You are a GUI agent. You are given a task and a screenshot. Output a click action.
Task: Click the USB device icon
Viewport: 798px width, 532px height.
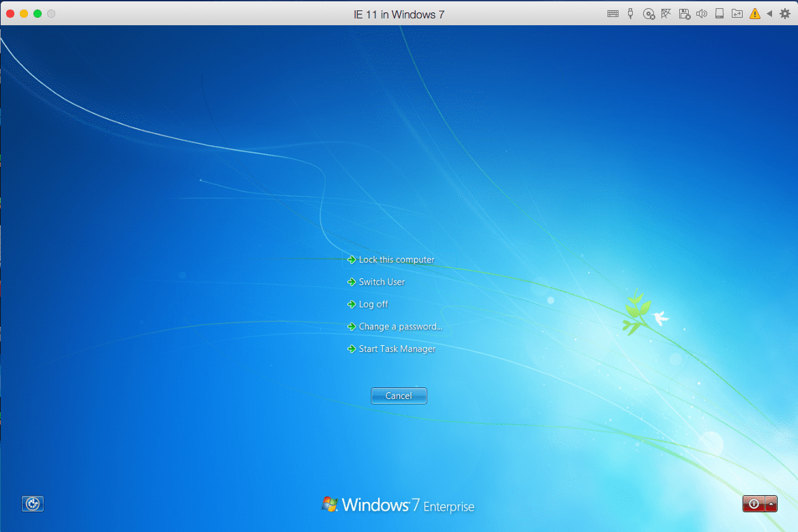[629, 13]
